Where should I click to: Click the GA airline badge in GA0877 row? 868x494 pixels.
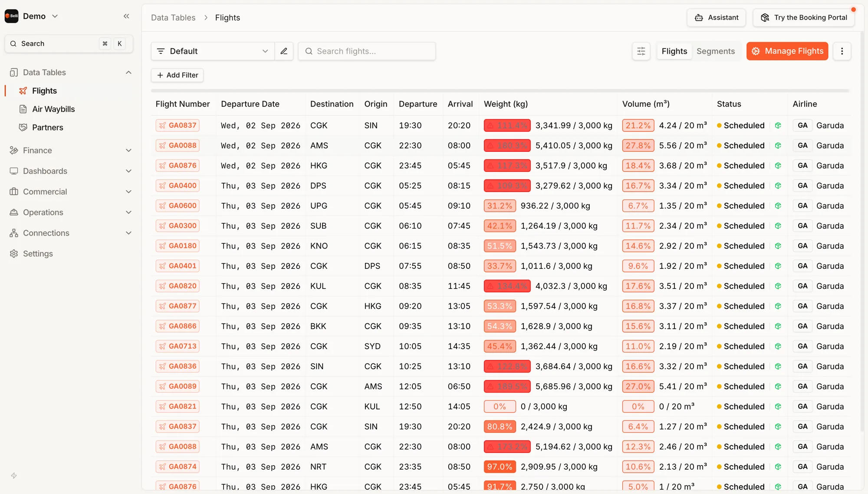pos(802,306)
